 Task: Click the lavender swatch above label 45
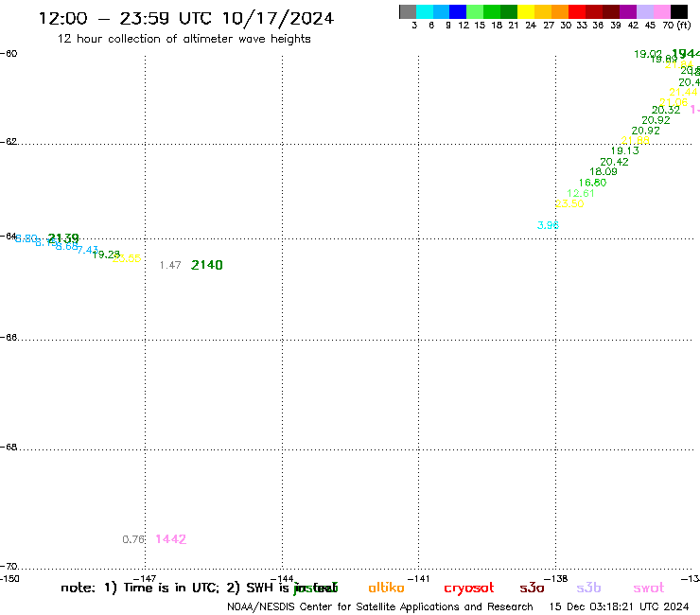pyautogui.click(x=644, y=11)
